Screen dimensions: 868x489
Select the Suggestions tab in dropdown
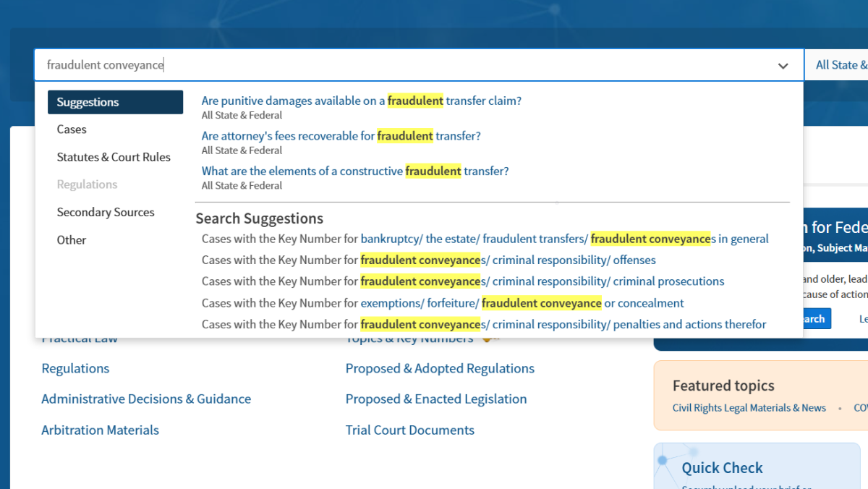pyautogui.click(x=115, y=102)
